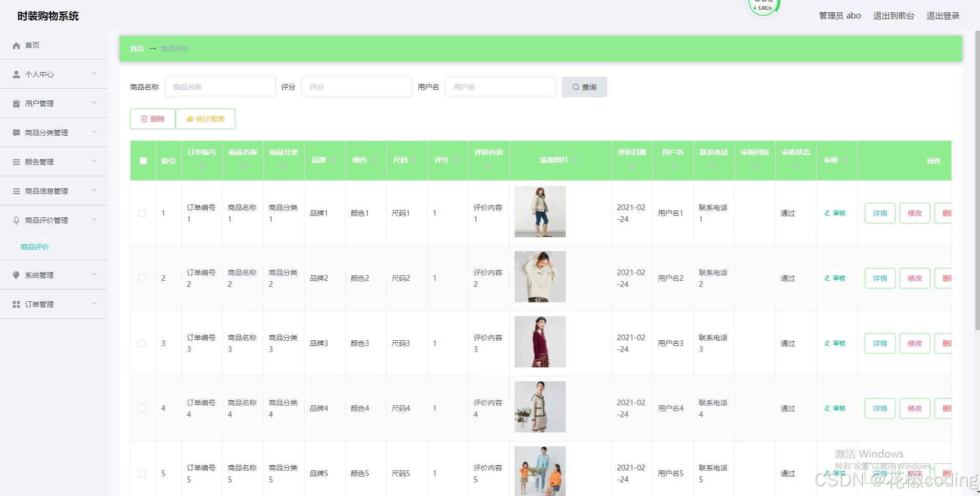Open product image thumbnail in row 1
The height and width of the screenshot is (496, 980).
click(x=540, y=212)
